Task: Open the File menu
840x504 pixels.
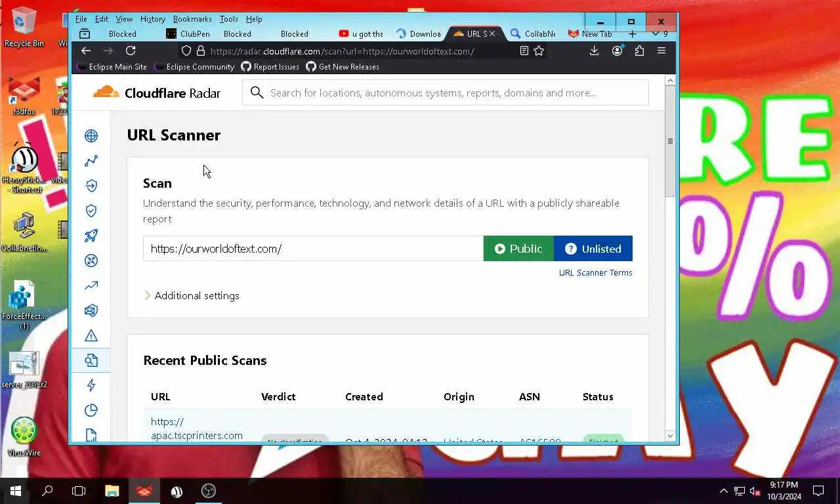Action: pyautogui.click(x=81, y=19)
